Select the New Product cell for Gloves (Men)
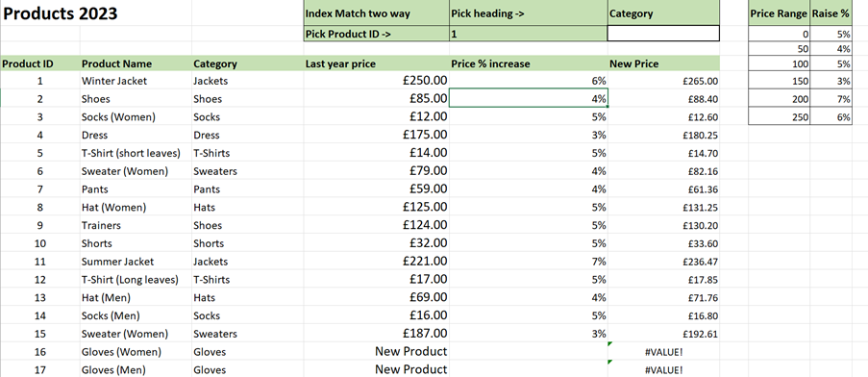 coord(377,369)
